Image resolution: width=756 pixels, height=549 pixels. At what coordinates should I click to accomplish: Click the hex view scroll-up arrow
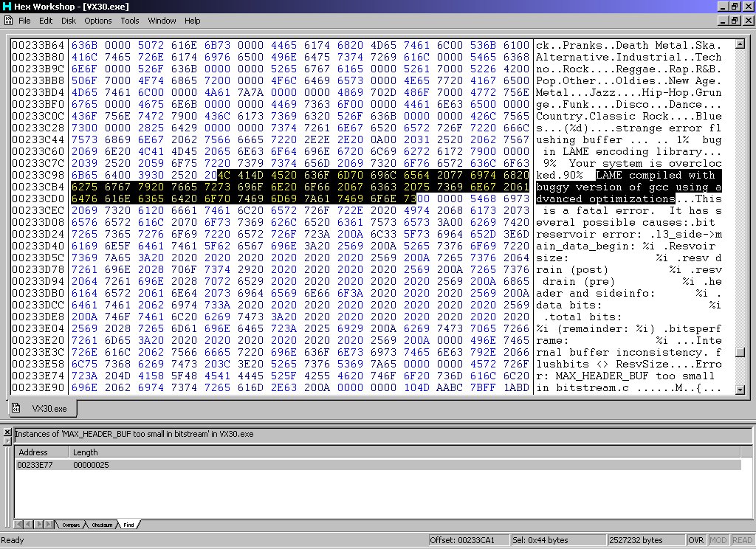click(x=740, y=44)
